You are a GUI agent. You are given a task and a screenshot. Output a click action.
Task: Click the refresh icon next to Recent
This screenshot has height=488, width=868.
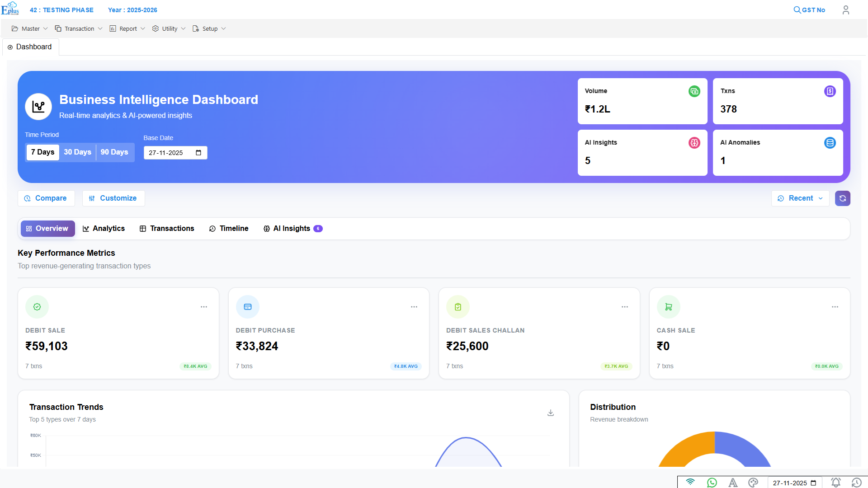(843, 198)
